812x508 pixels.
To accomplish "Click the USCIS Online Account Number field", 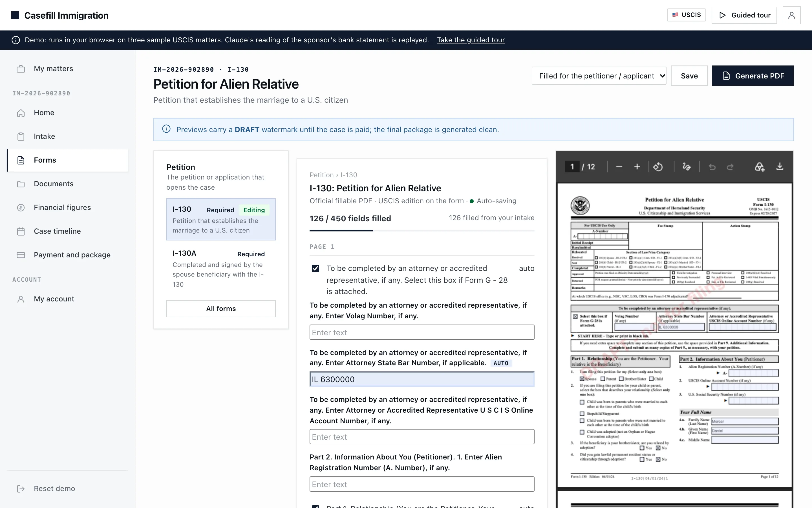I will tap(422, 436).
